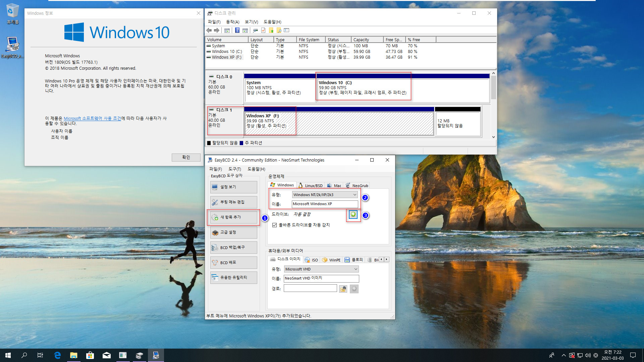This screenshot has height=362, width=644.
Task: Click the green Add Entry plus button
Action: click(x=353, y=215)
